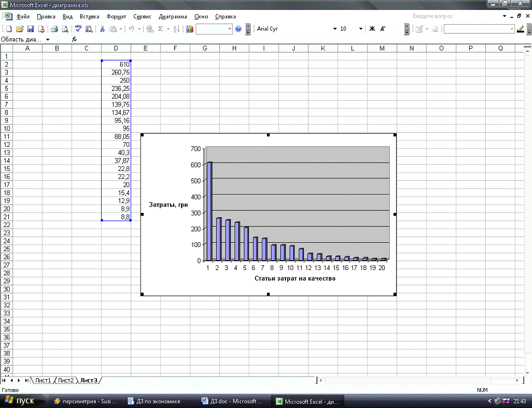Toggle italic formatting (К)
The width and height of the screenshot is (532, 408).
point(382,29)
